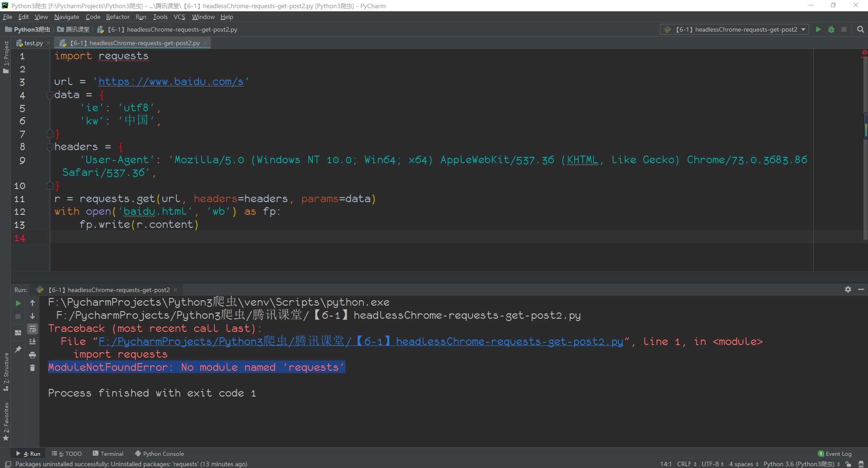Screen dimensions: 868x468
Task: Click the 腾讯课堂 folder breadcrumb
Action: click(73, 29)
